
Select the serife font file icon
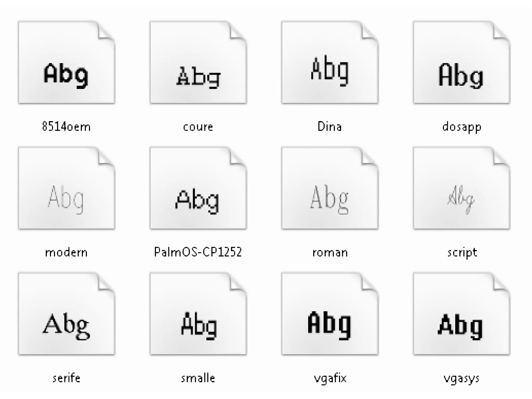pos(67,314)
